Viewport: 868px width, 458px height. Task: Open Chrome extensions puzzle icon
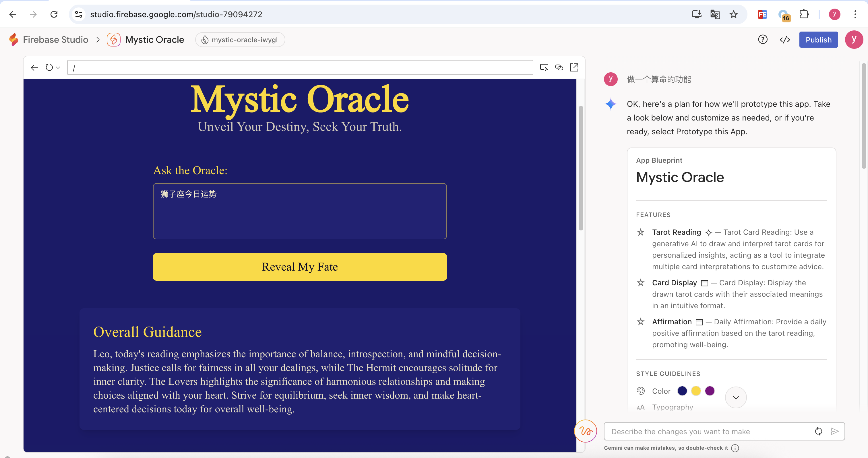(804, 14)
